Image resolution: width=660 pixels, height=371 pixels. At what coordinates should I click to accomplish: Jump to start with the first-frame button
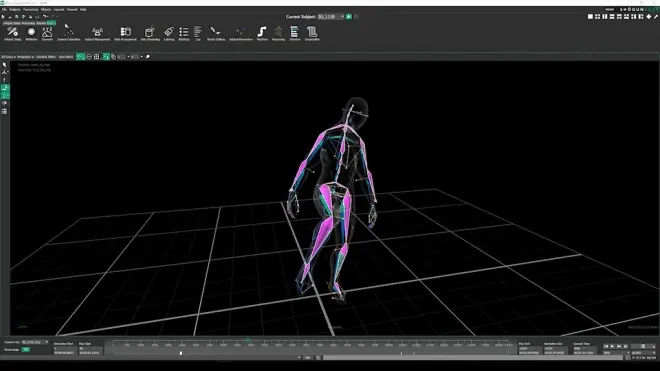606,346
